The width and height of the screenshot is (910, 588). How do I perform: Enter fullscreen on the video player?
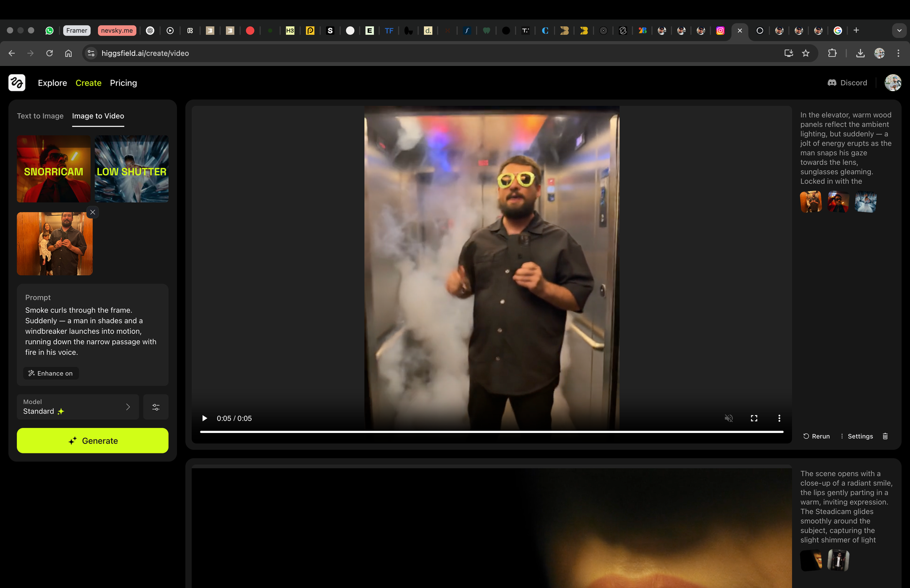tap(754, 418)
